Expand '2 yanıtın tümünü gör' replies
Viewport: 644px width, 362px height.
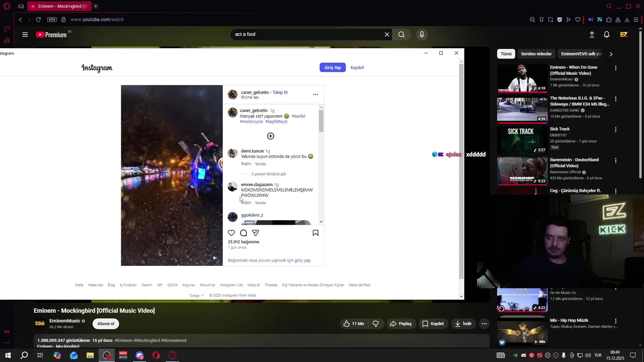click(269, 174)
